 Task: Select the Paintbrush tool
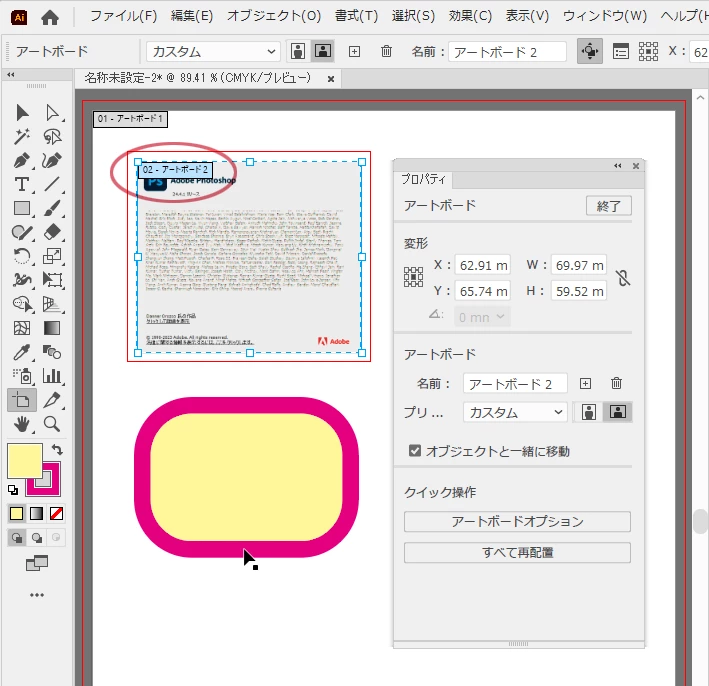(52, 208)
